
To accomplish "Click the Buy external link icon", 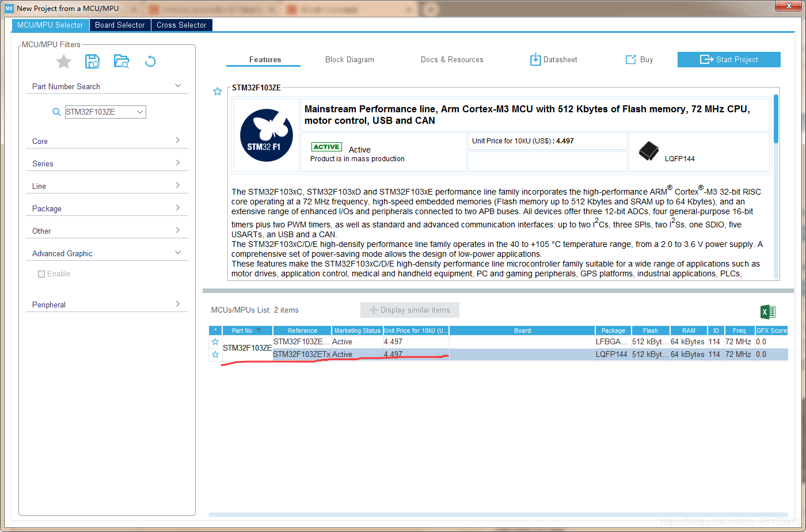I will (x=630, y=59).
